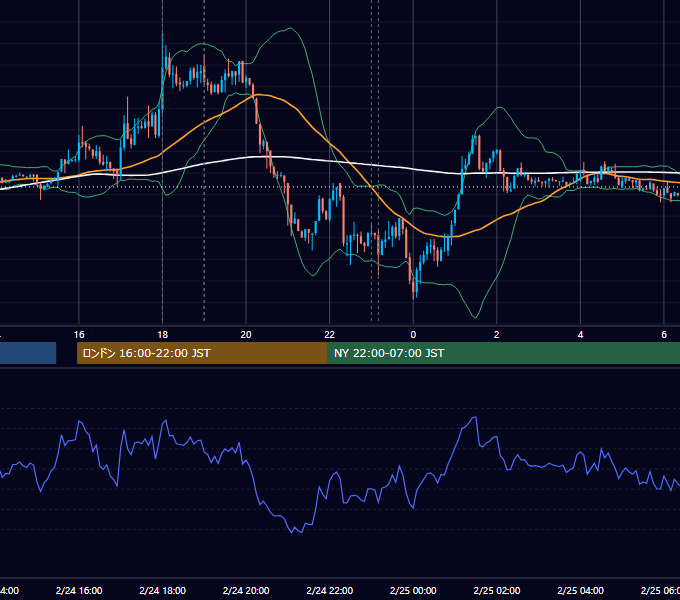The image size is (680, 600).
Task: Select the 2 hour label on the price chart axis
Action: (x=497, y=335)
